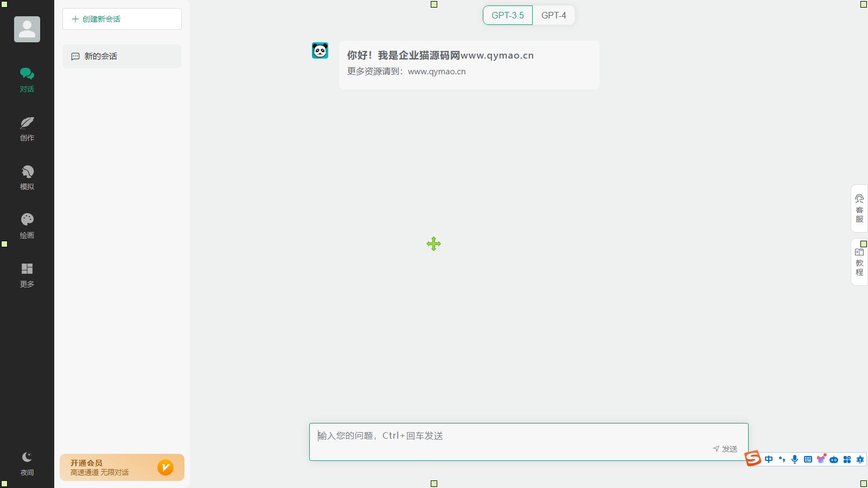Switch to the GPT-3.5 model tab
868x488 pixels.
[x=508, y=15]
